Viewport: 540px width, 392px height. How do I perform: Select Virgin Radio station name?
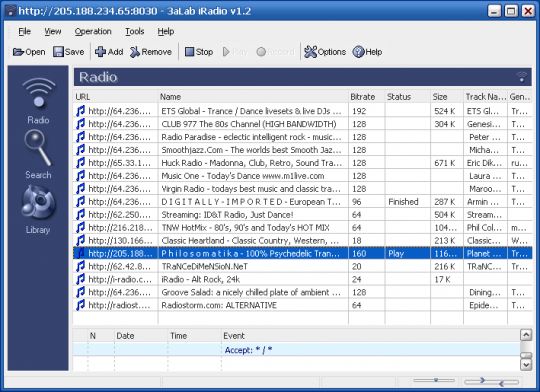pos(251,189)
